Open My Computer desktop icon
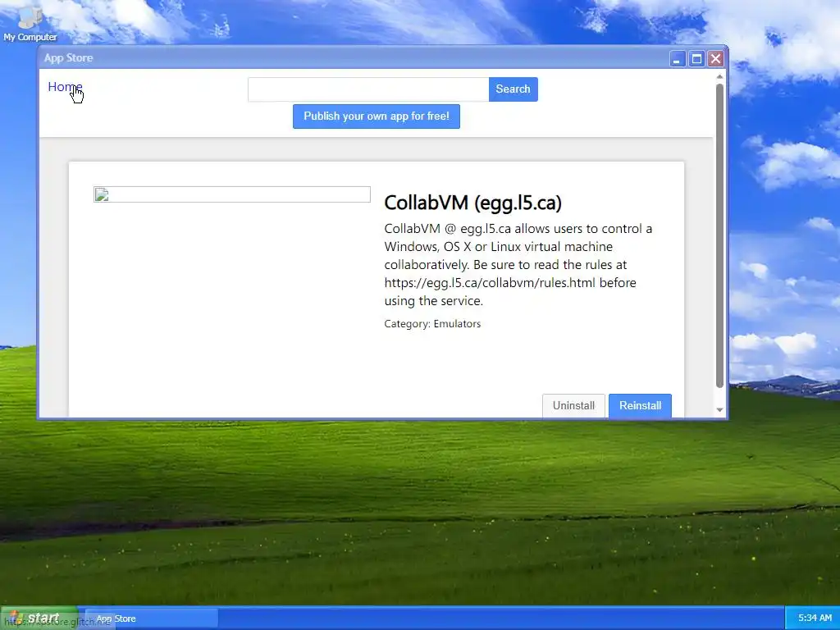 click(30, 23)
